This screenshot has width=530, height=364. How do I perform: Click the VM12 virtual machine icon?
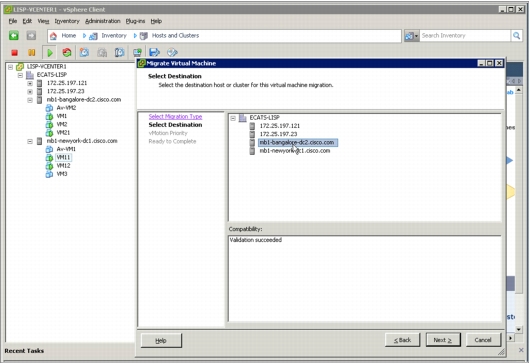pos(49,166)
